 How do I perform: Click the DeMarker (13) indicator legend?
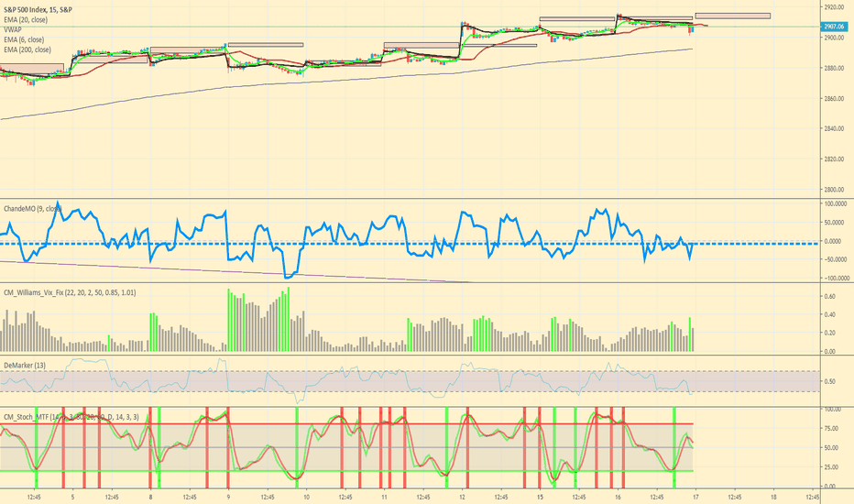pyautogui.click(x=25, y=365)
